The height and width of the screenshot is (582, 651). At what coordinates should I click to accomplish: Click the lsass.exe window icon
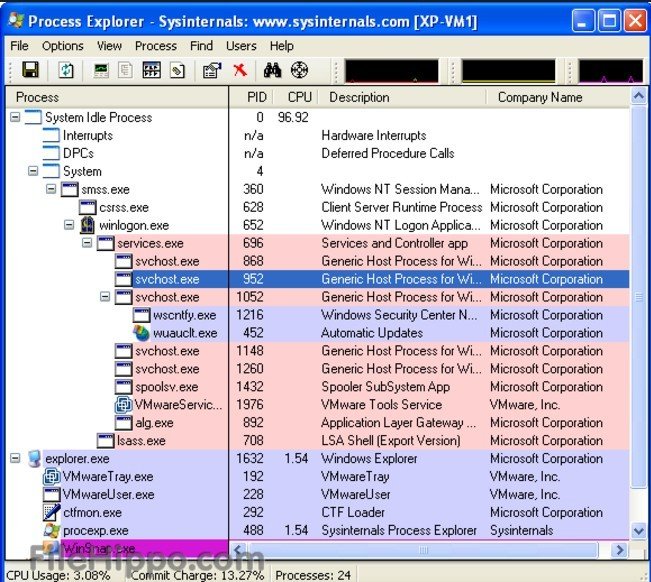(x=105, y=440)
